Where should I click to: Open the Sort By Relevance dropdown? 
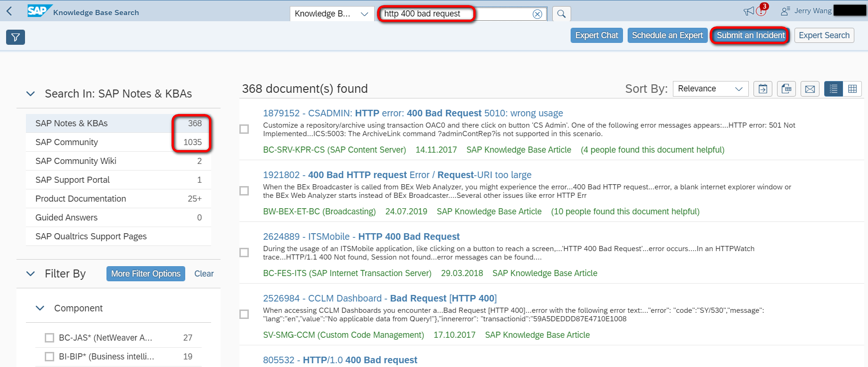point(711,89)
